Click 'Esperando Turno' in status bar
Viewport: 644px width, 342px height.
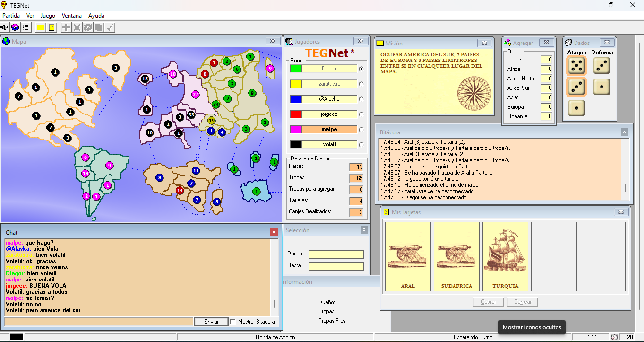(473, 337)
